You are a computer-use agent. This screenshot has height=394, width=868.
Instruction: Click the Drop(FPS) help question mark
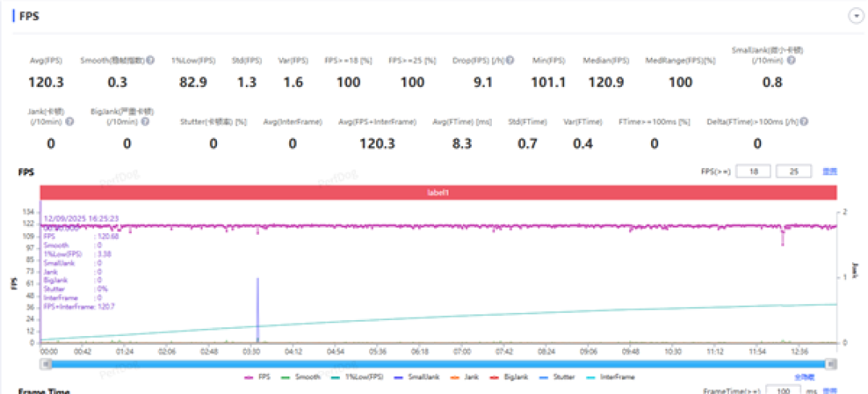pyautogui.click(x=510, y=60)
